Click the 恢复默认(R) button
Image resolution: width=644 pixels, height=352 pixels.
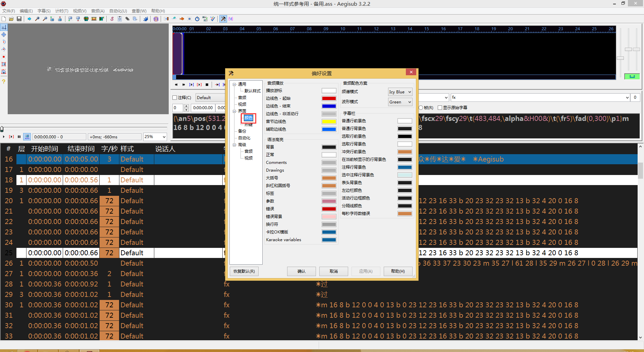pos(244,271)
